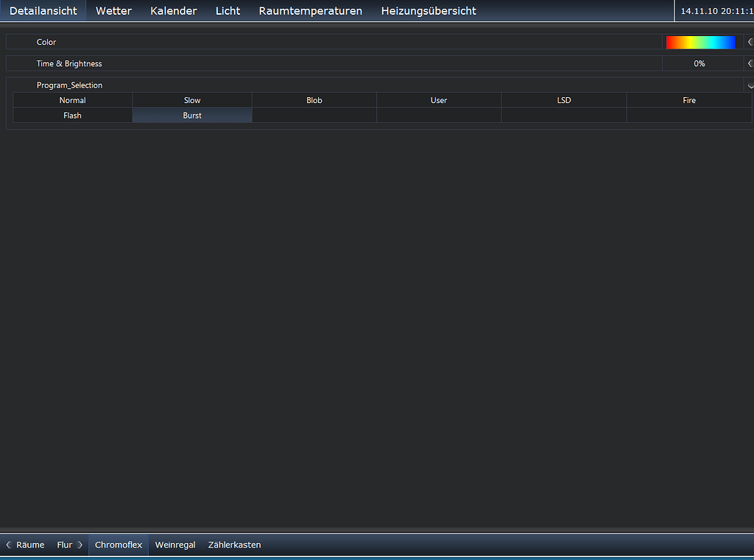The width and height of the screenshot is (754, 560).
Task: Go forward to the Flur page
Action: [x=65, y=545]
